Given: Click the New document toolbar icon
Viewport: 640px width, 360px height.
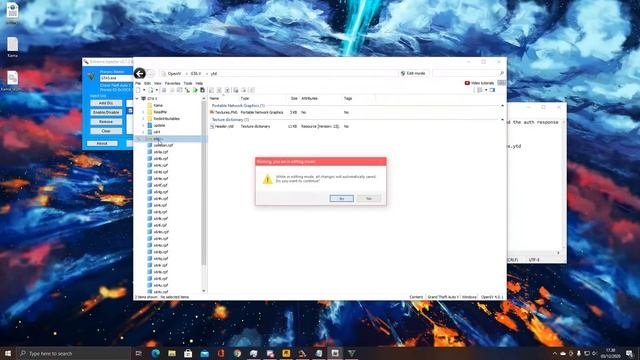Looking at the screenshot, I should [138, 90].
